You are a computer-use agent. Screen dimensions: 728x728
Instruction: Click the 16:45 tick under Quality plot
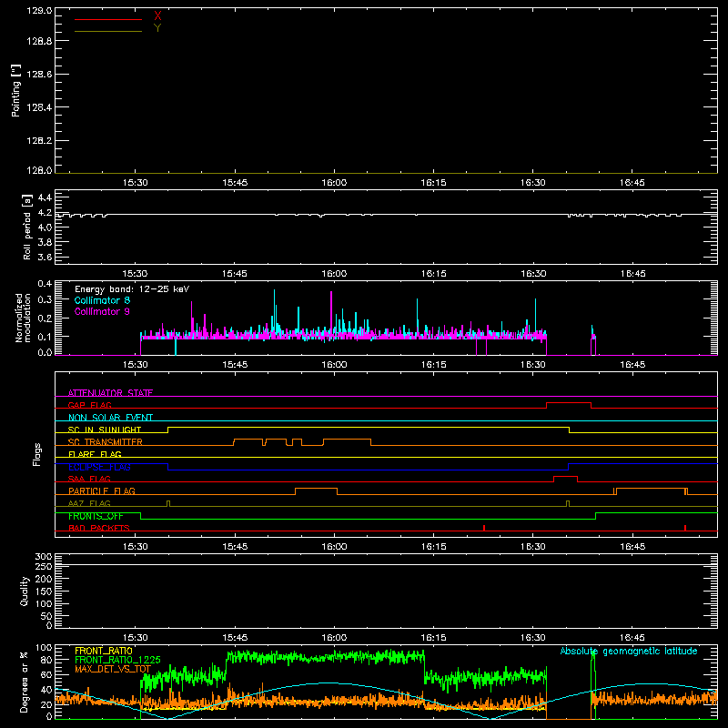pos(632,638)
